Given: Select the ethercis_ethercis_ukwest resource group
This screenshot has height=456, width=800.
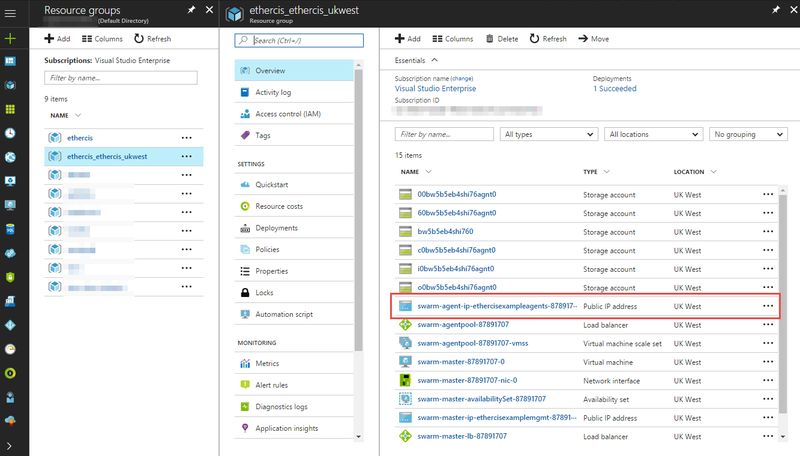Looking at the screenshot, I should (x=123, y=156).
